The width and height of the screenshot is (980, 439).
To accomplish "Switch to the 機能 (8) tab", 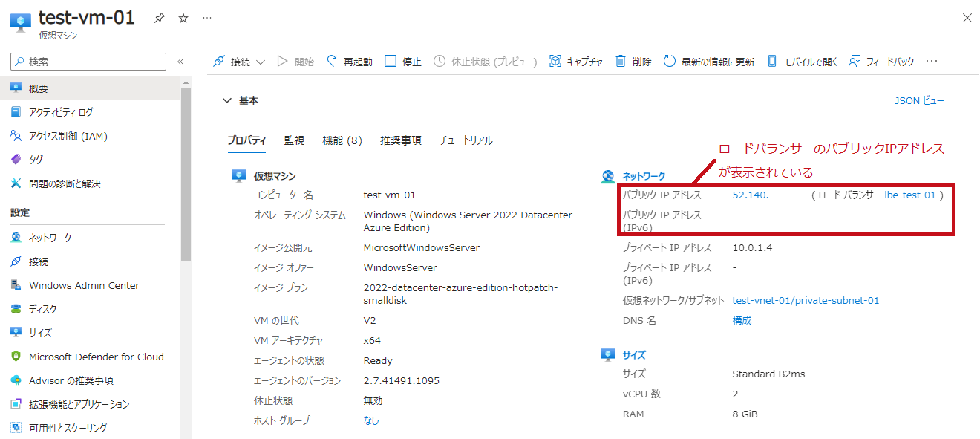I will point(342,140).
